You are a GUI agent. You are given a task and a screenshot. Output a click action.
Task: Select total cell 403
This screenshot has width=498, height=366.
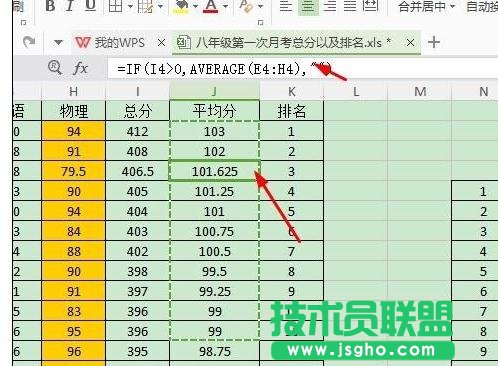(137, 231)
